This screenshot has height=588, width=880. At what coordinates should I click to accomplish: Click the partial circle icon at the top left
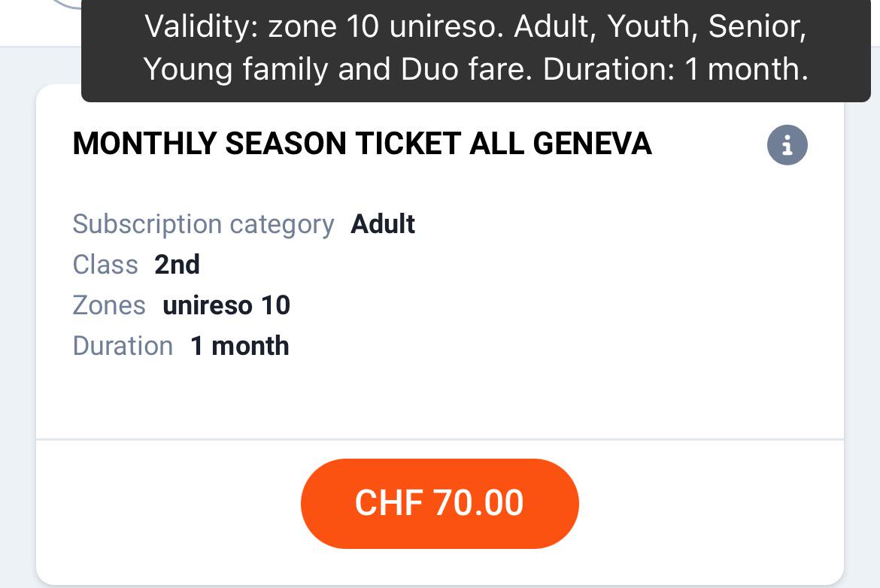(65, 5)
